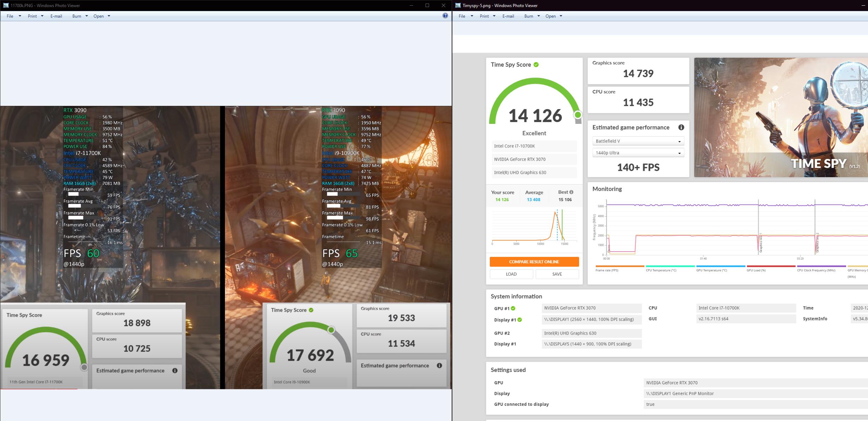Expand the Print dropdown in Timyspy-5.png window
This screenshot has width=868, height=421.
pyautogui.click(x=494, y=16)
